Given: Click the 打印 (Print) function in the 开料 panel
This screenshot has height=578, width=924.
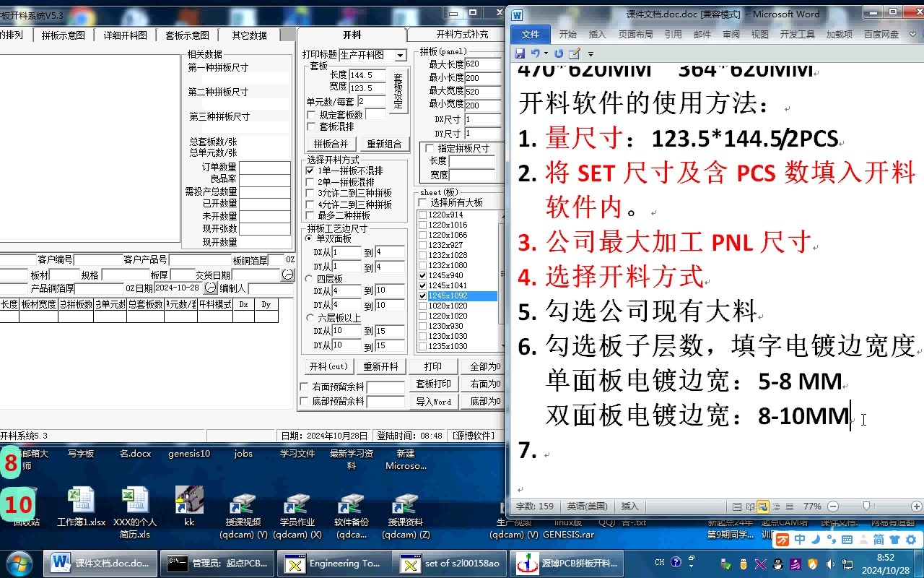Looking at the screenshot, I should click(x=433, y=366).
